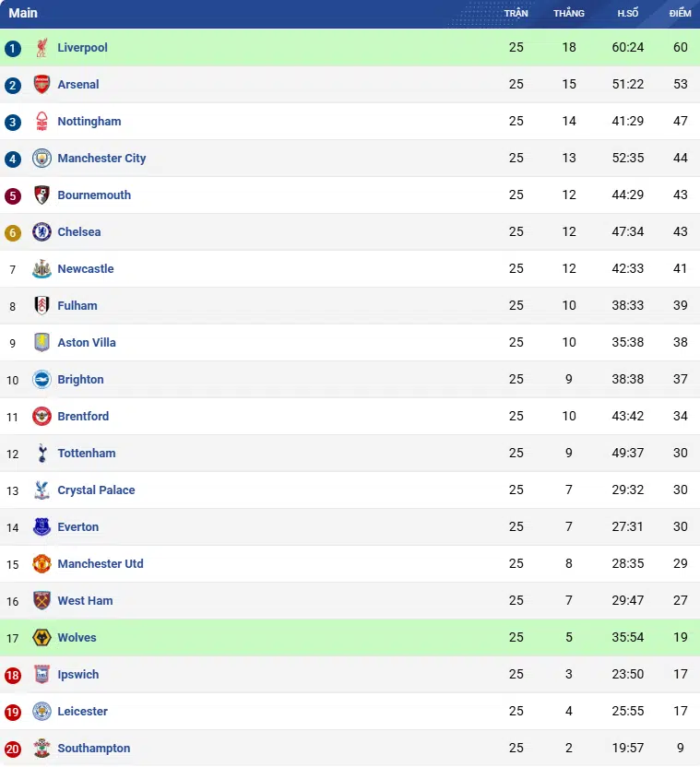
Task: Click the Tottenham club crest icon
Action: [42, 453]
